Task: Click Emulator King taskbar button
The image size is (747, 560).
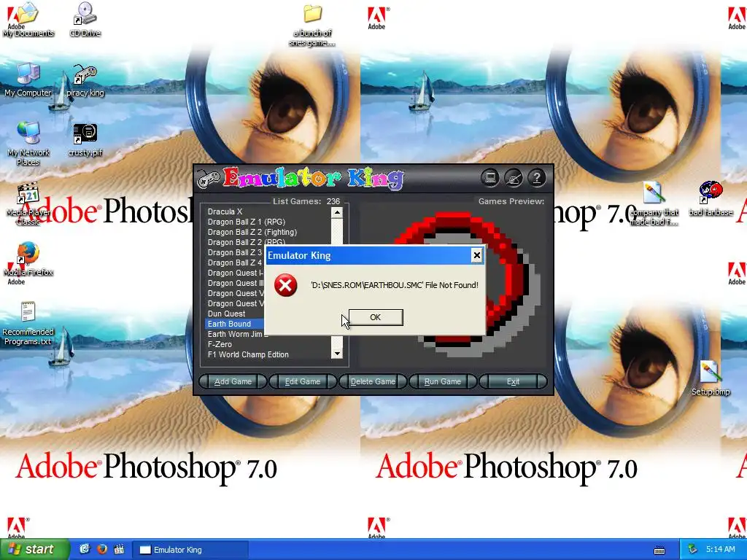Action: pyautogui.click(x=190, y=550)
